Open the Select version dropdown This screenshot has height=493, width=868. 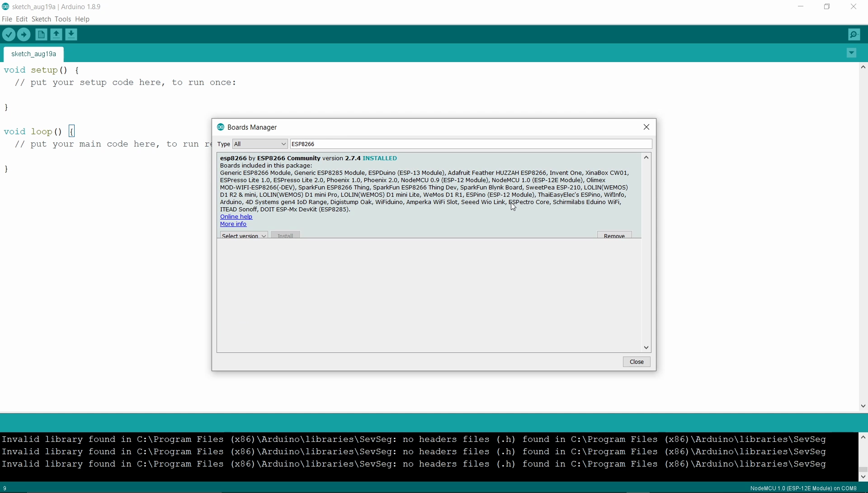tap(244, 236)
